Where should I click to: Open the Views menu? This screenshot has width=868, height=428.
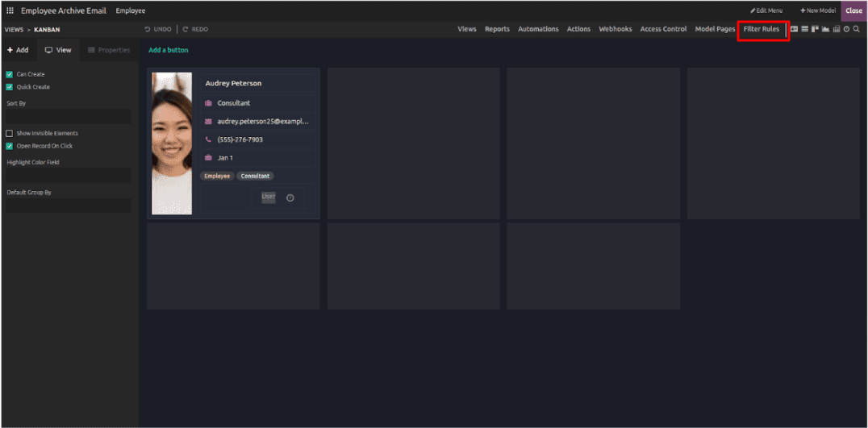point(466,29)
